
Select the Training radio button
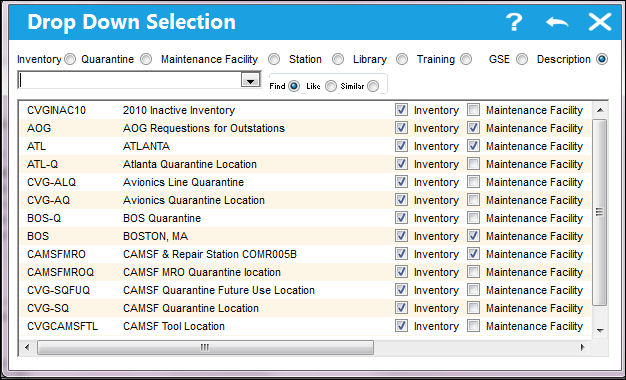click(466, 59)
